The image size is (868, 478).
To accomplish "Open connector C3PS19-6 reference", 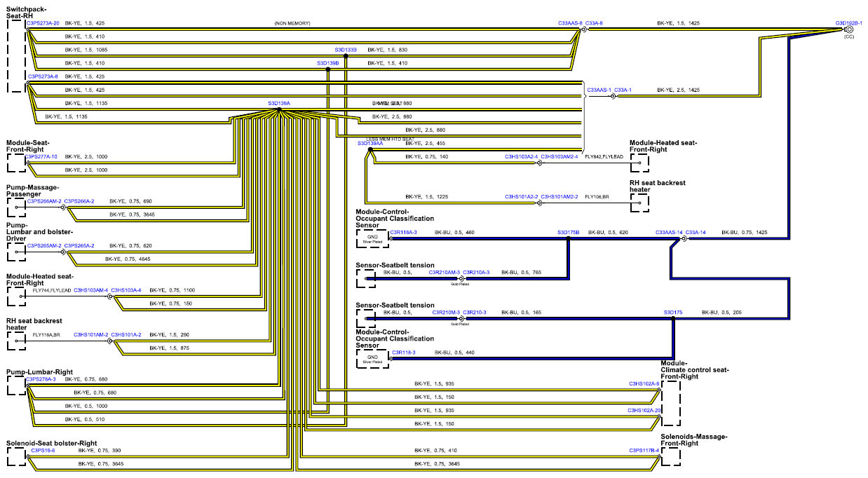I will pyautogui.click(x=43, y=451).
